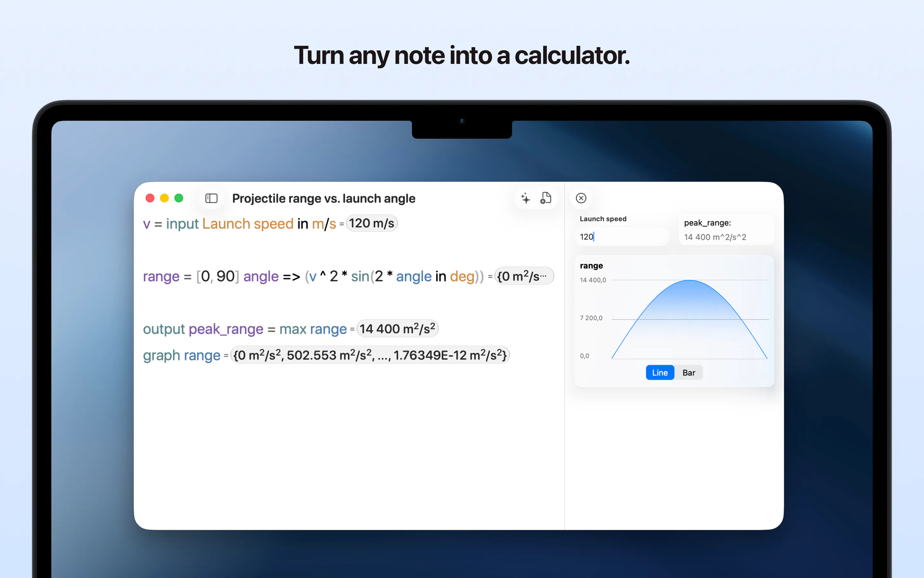Click the '14 400,0' axis label
The height and width of the screenshot is (578, 924).
tap(593, 280)
